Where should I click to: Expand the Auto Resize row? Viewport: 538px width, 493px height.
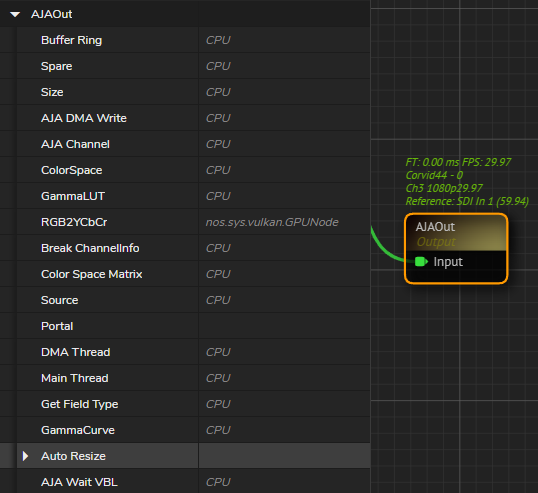point(25,456)
